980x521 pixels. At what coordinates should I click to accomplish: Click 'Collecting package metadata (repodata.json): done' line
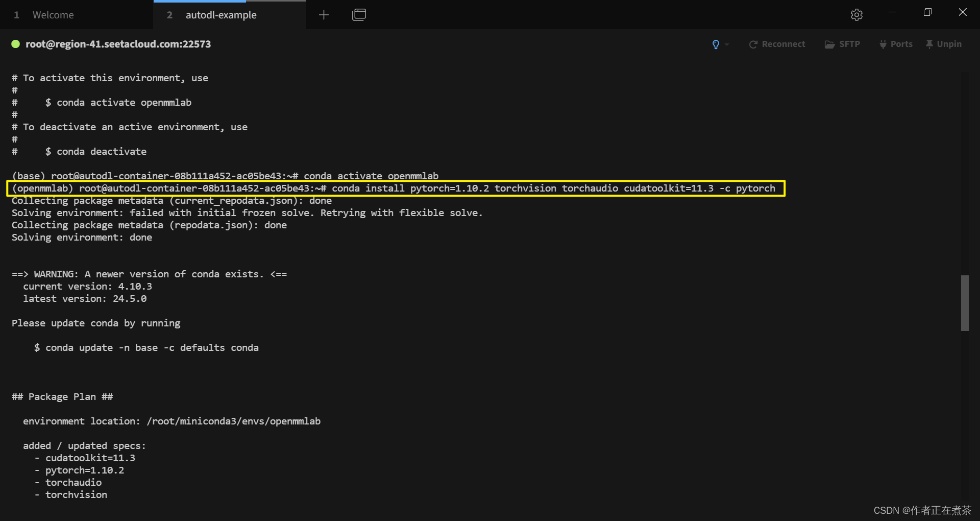click(x=149, y=225)
